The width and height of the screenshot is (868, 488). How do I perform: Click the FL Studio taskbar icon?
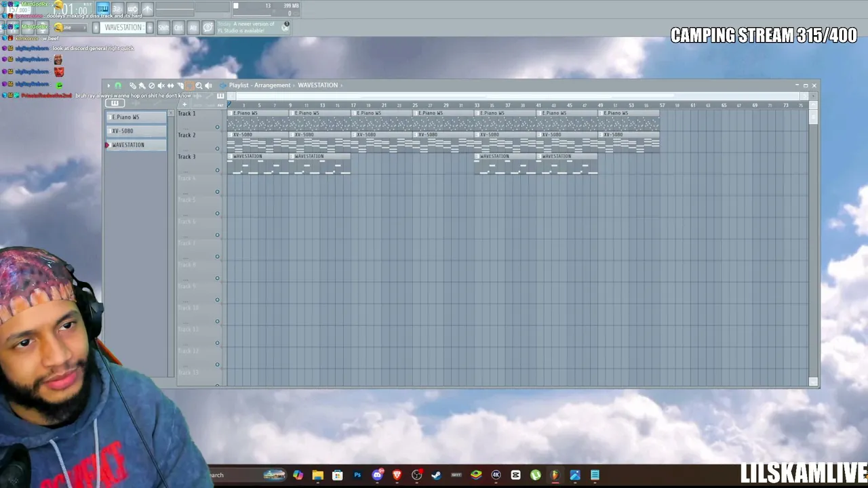pyautogui.click(x=555, y=475)
